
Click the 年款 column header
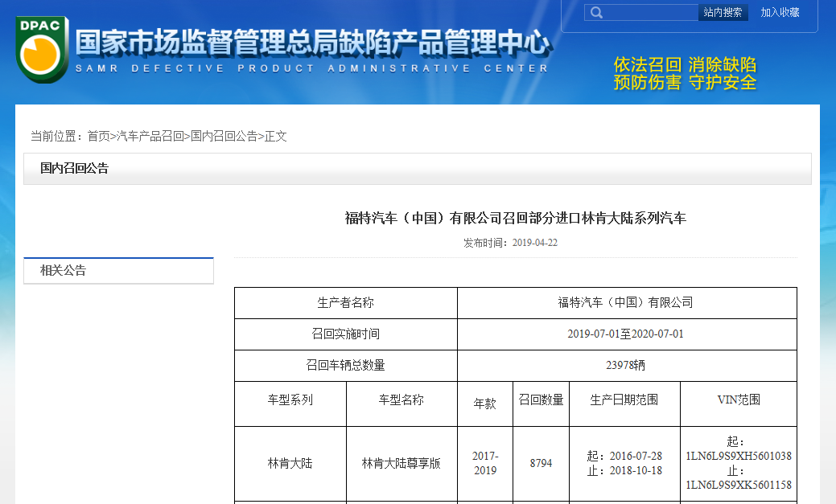(x=485, y=404)
